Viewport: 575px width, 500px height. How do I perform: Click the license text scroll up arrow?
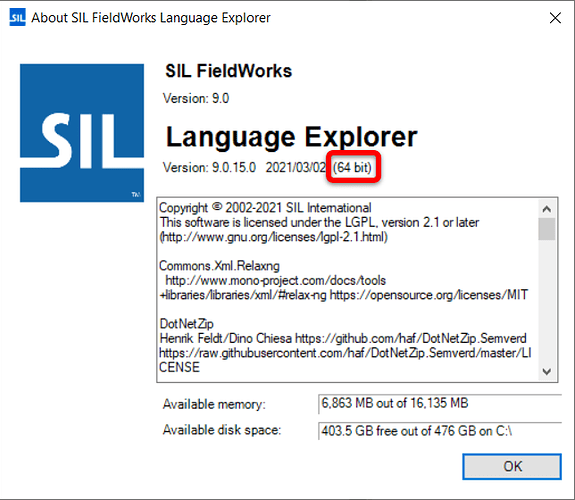546,209
